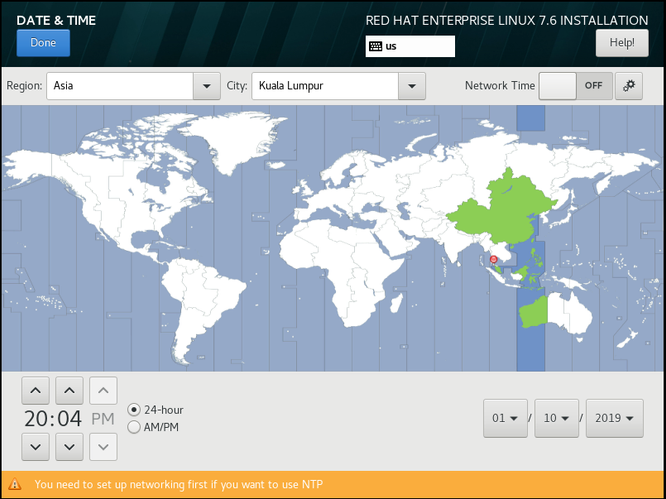This screenshot has width=666, height=499.
Task: Open the month dropdown showing 01
Action: [x=505, y=418]
